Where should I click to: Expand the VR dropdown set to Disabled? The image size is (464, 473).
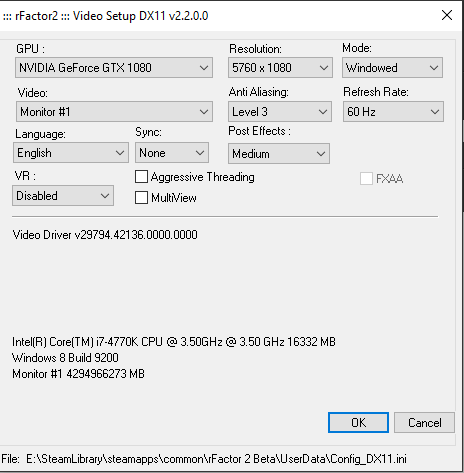click(x=63, y=196)
